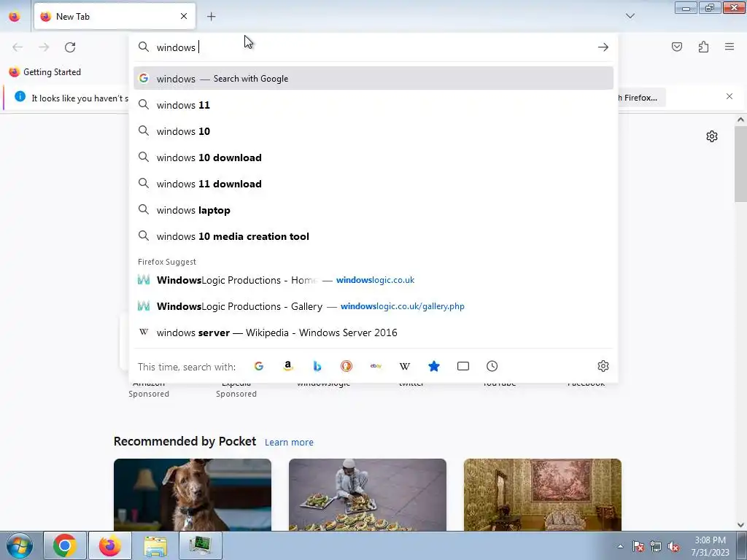This screenshot has height=560, width=747.
Task: Open WindowsLogic Productions - Gallery suggestion
Action: [373, 306]
